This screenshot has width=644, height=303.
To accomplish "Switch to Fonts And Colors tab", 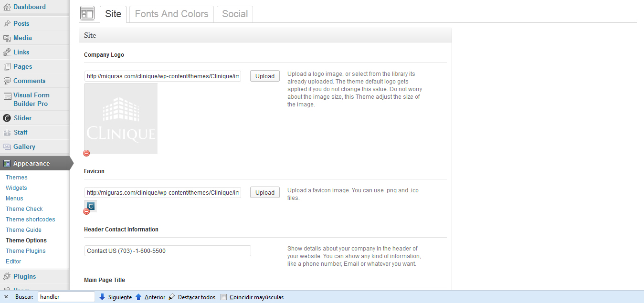I will 171,14.
